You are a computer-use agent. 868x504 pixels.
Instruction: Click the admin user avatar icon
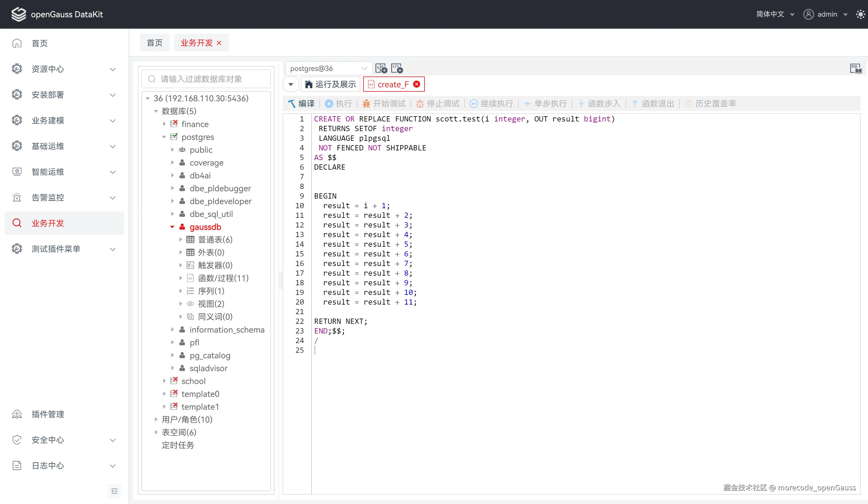coord(808,14)
